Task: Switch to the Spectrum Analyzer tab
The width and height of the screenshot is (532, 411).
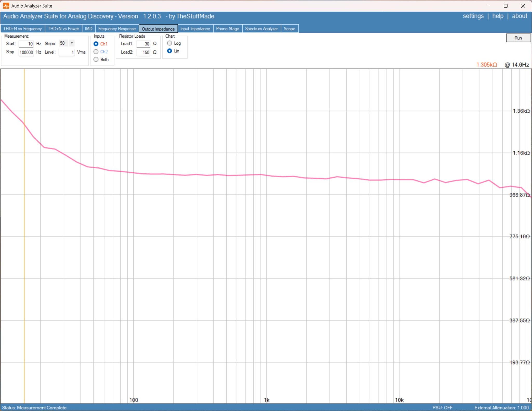Action: click(261, 29)
